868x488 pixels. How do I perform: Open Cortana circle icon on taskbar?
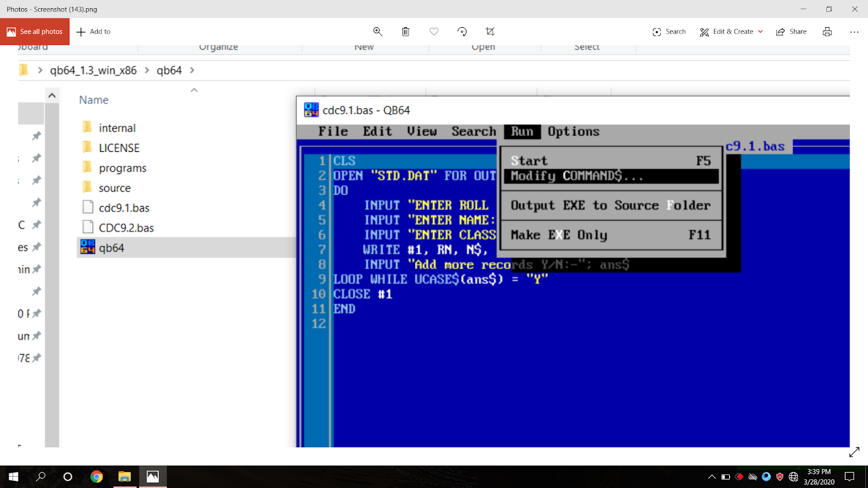[x=68, y=477]
